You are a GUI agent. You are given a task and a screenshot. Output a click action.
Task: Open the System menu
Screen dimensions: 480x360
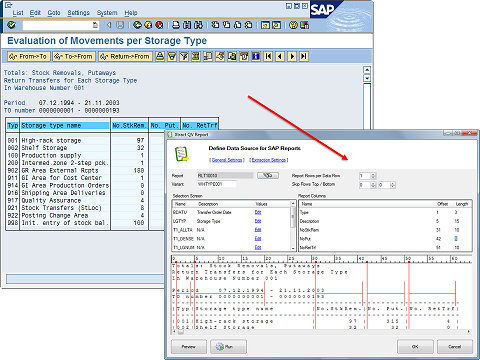click(x=107, y=13)
